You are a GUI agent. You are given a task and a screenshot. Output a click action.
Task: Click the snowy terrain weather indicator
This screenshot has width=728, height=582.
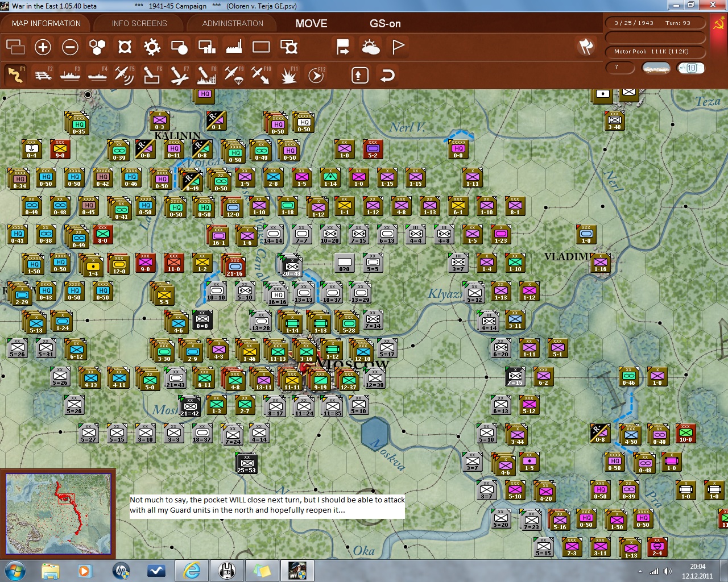click(656, 68)
